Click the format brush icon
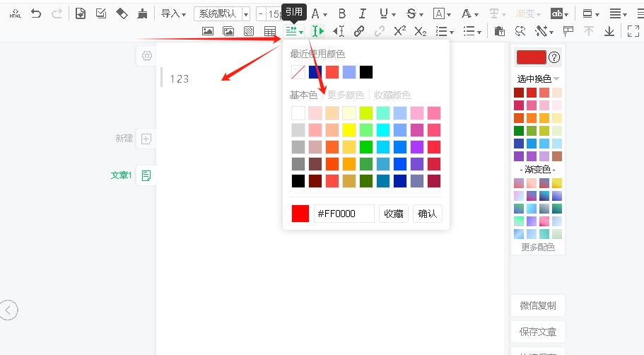644x355 pixels. [x=143, y=13]
